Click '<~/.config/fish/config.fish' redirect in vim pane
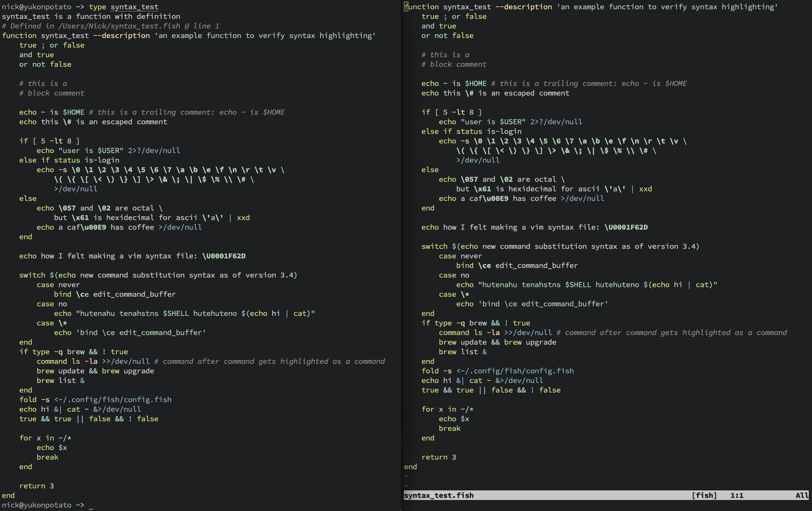 click(x=515, y=371)
